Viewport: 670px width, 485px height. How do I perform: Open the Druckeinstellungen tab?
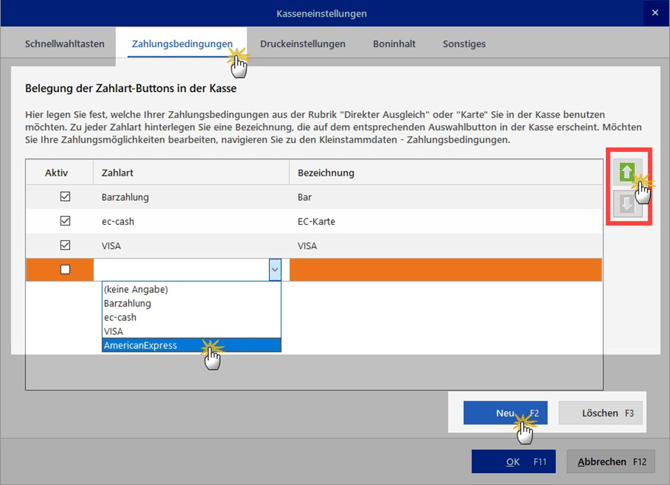point(302,44)
